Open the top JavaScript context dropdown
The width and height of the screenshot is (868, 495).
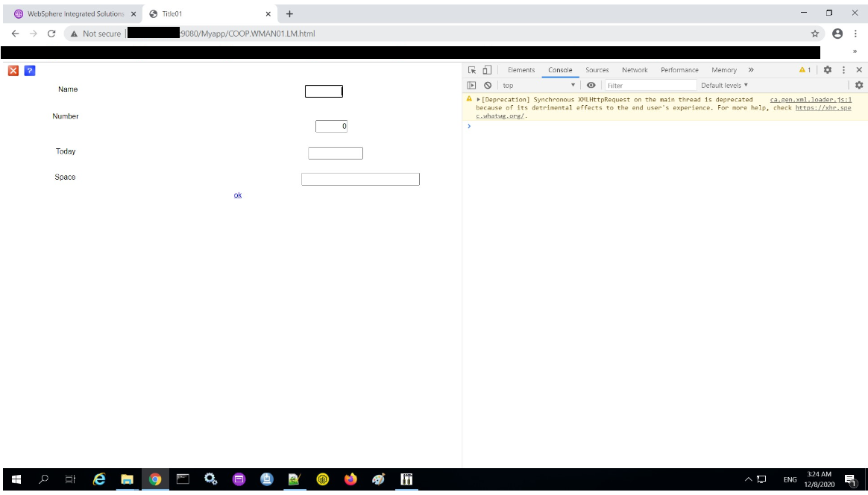pos(538,86)
